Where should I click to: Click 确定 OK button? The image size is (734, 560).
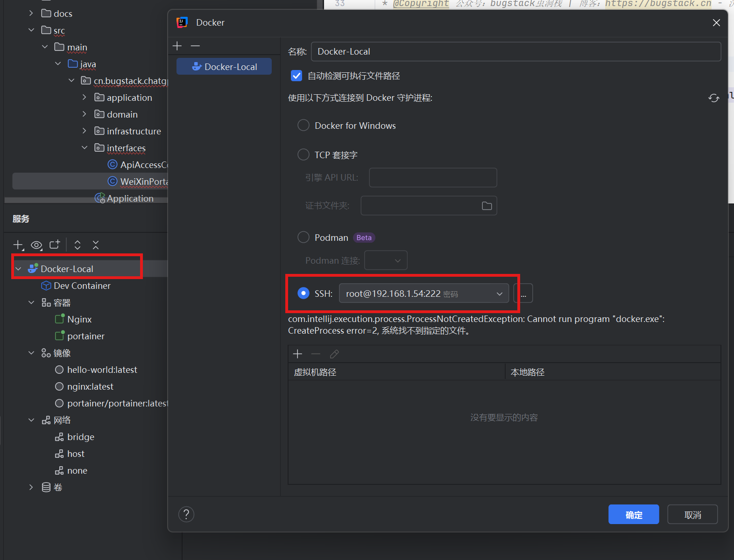coord(634,514)
